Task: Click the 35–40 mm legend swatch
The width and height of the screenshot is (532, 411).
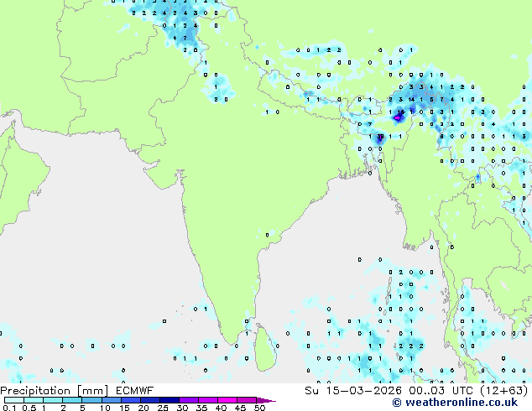Action: [207, 400]
